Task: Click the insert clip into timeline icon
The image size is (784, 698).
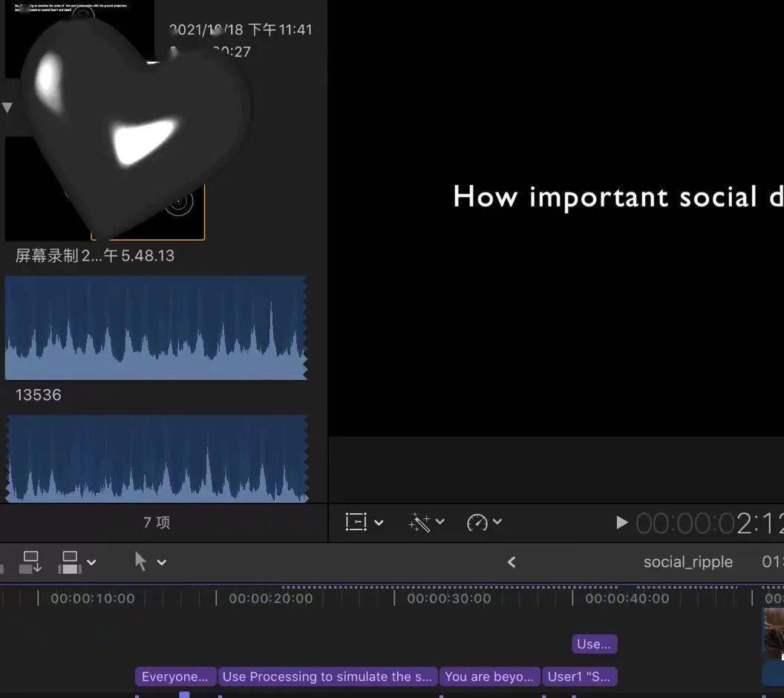Action: [30, 563]
